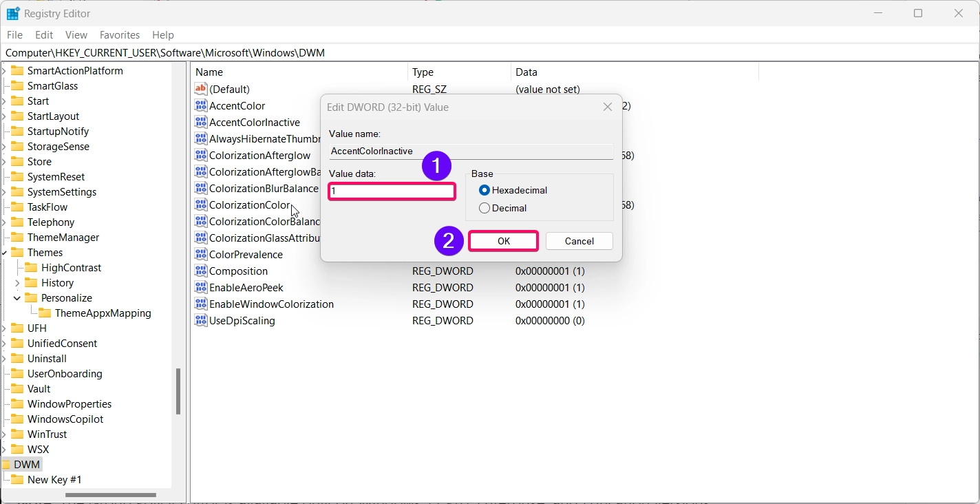This screenshot has width=980, height=504.
Task: Select the AccentColorInactive value icon
Action: (x=201, y=122)
